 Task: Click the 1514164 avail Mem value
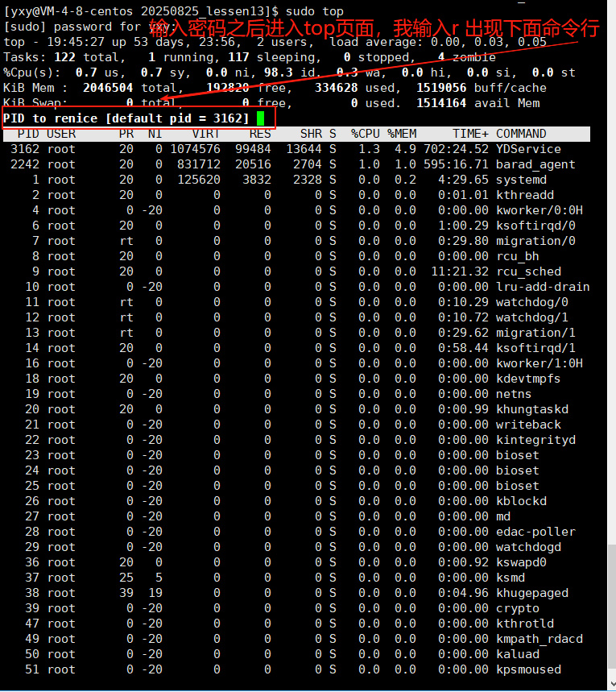441,103
